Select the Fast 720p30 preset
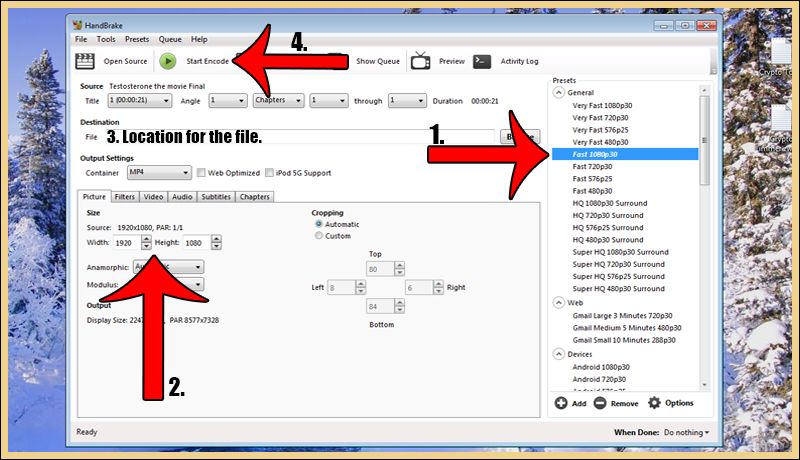This screenshot has height=460, width=800. click(x=592, y=167)
